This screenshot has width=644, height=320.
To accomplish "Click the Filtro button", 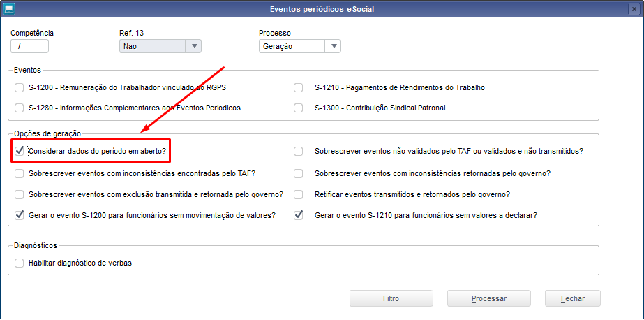I will tap(391, 298).
